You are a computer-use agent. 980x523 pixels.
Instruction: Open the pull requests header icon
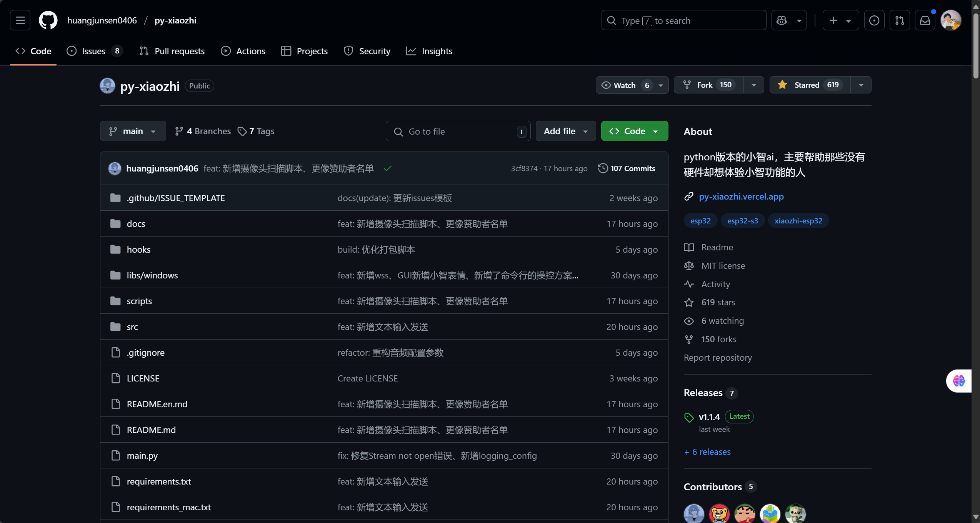click(x=900, y=20)
